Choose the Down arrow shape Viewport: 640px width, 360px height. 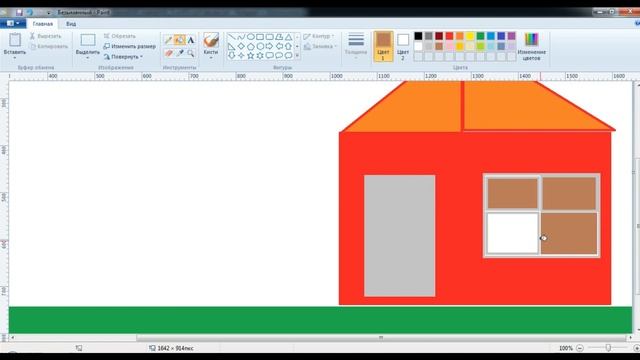point(232,56)
